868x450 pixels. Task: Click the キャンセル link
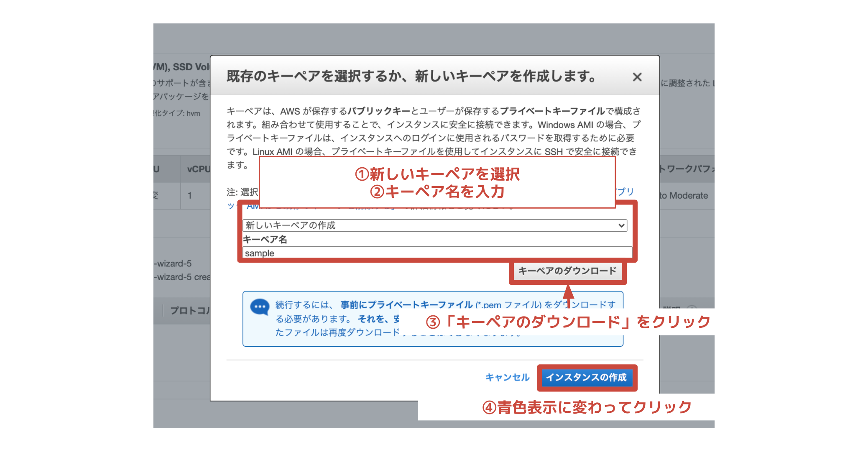pos(507,377)
